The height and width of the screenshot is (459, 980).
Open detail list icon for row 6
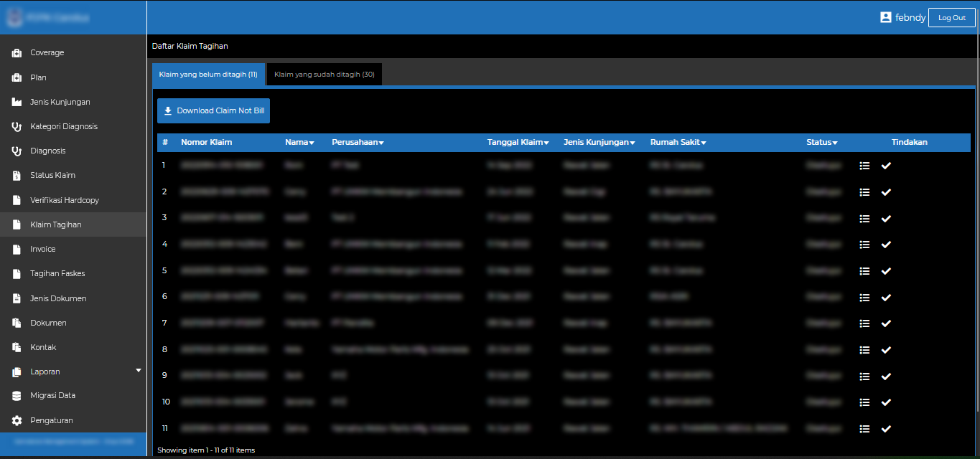[x=864, y=298]
